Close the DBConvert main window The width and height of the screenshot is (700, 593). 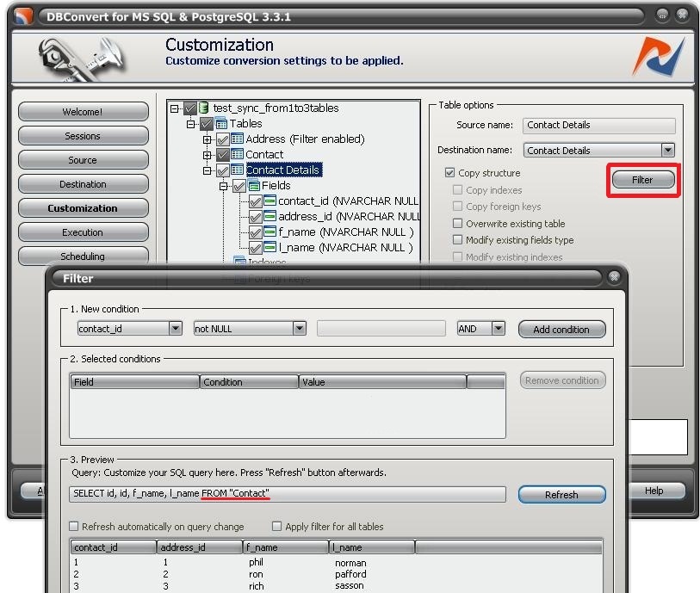click(x=682, y=15)
